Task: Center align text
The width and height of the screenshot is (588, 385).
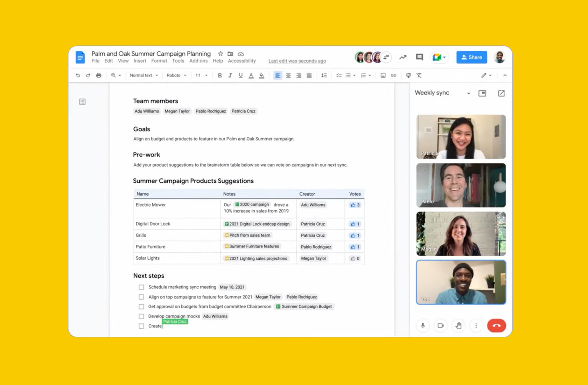Action: click(x=288, y=75)
